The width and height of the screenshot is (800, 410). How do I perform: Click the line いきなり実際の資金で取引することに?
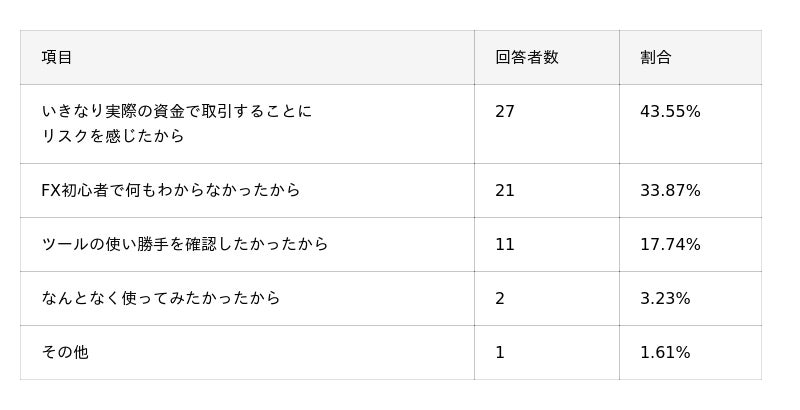pyautogui.click(x=177, y=111)
